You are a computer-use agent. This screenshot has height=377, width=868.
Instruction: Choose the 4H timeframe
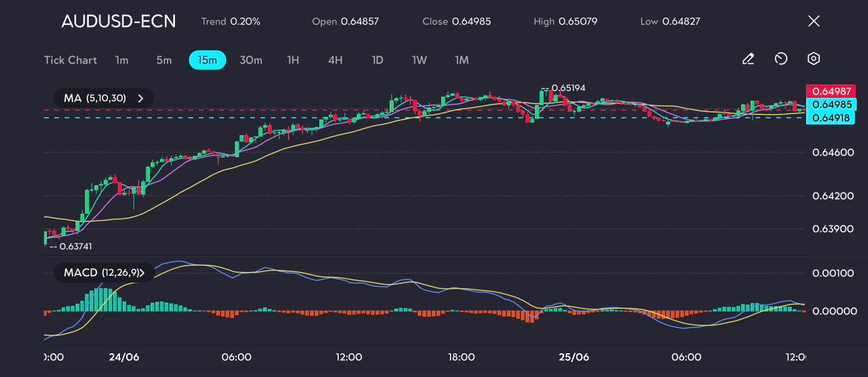pos(335,60)
